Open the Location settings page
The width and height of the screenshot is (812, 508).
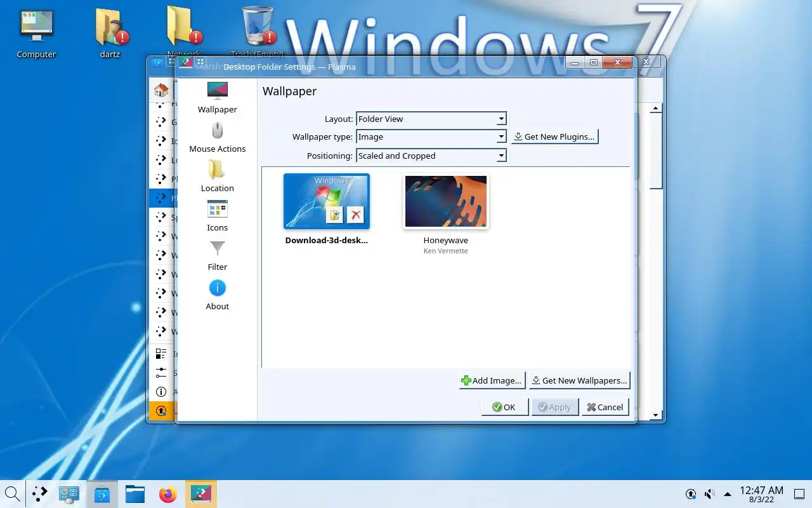pos(217,177)
